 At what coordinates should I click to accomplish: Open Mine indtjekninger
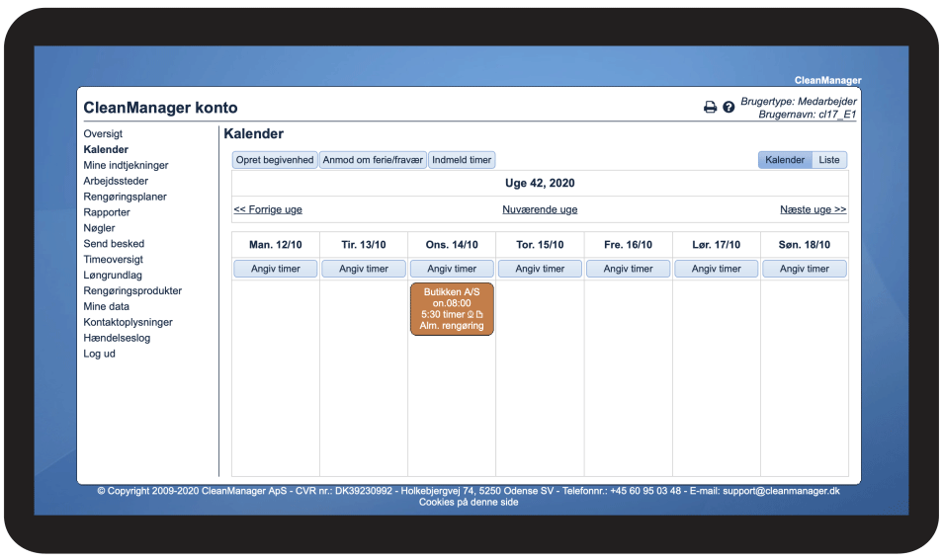click(126, 165)
